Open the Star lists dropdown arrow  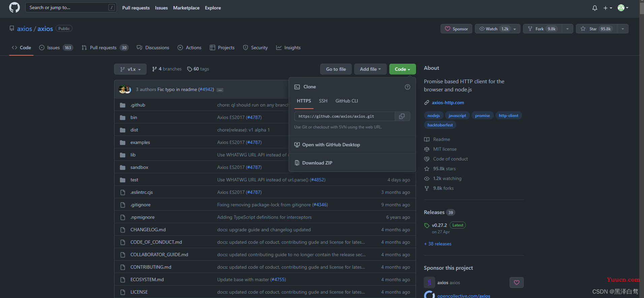[623, 29]
